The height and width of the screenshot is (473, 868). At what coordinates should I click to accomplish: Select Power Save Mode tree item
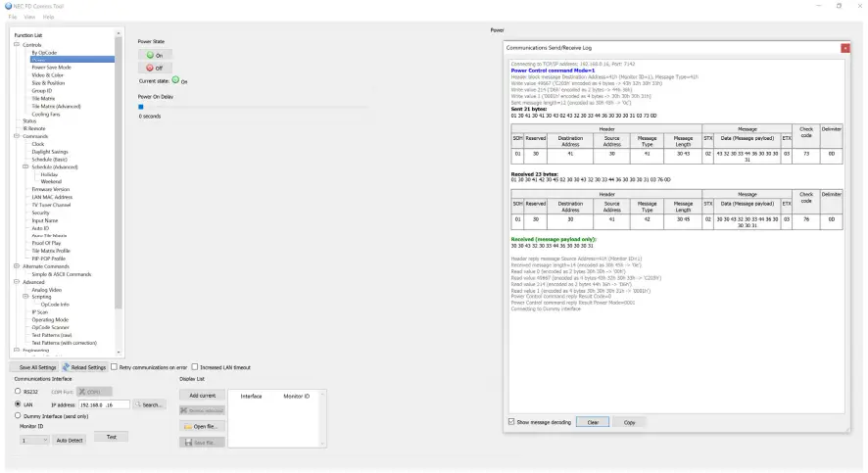click(52, 67)
